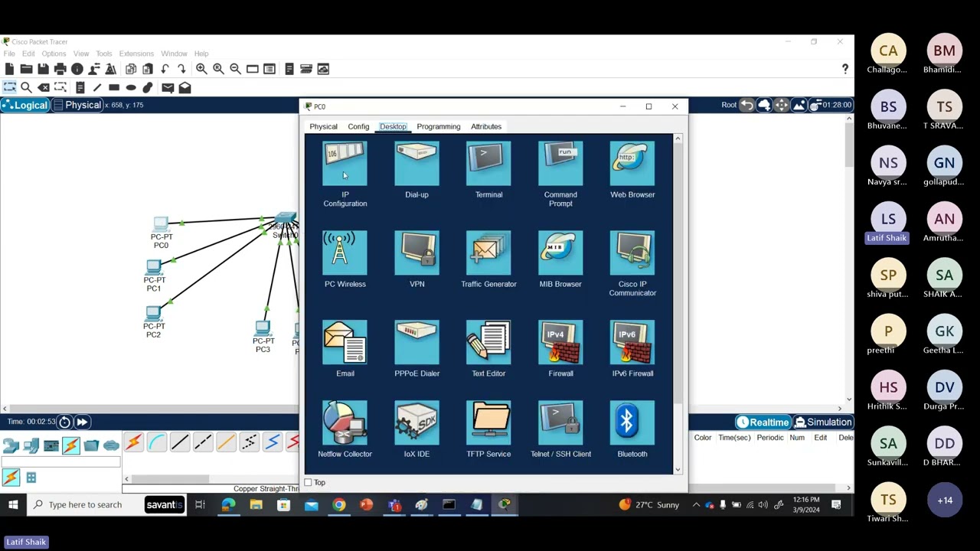The width and height of the screenshot is (980, 551).
Task: Click the Power Cycle Devices button
Action: point(65,422)
